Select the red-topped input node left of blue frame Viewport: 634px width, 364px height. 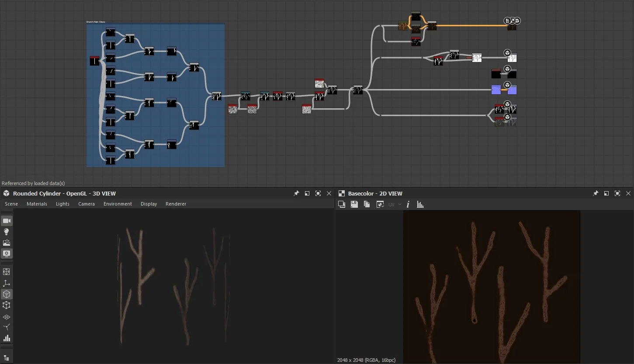(94, 61)
